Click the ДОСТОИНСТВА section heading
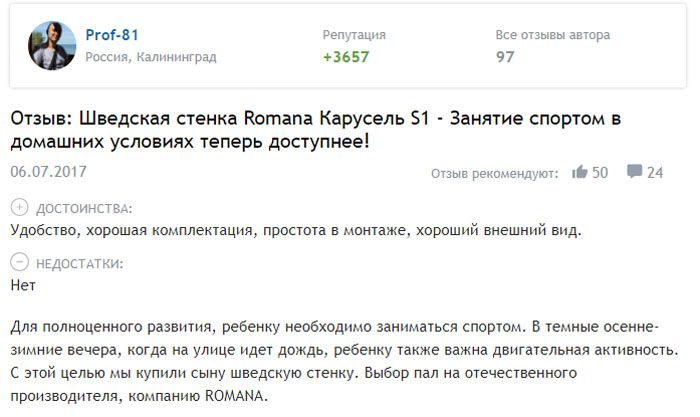 click(x=83, y=208)
